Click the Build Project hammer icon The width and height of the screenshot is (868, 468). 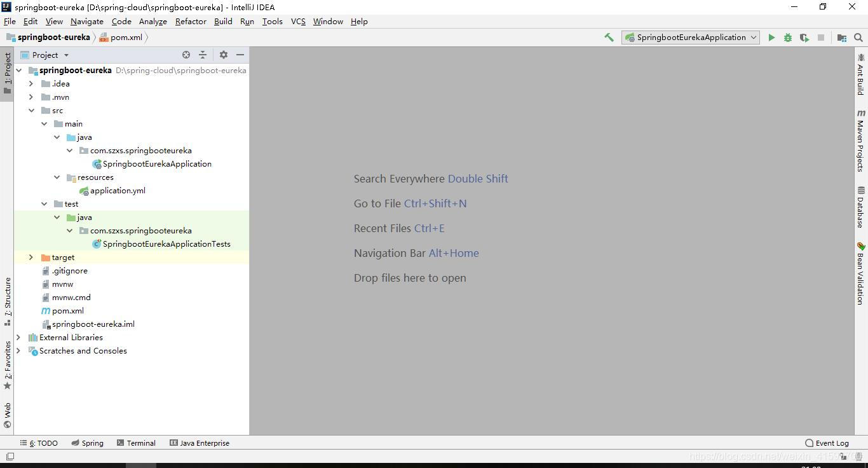pyautogui.click(x=609, y=38)
